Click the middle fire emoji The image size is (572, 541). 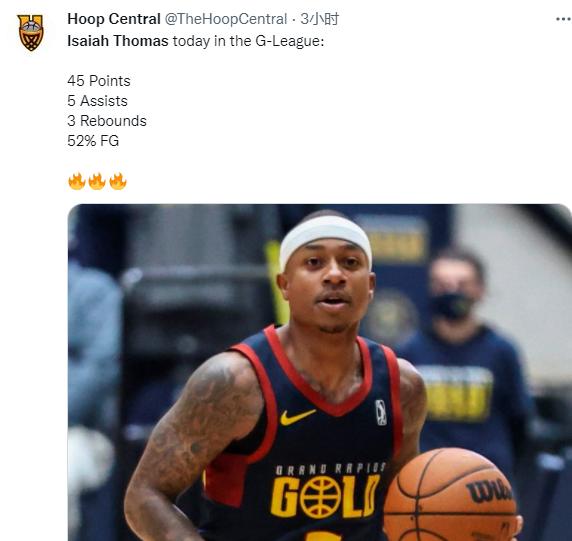coord(97,181)
